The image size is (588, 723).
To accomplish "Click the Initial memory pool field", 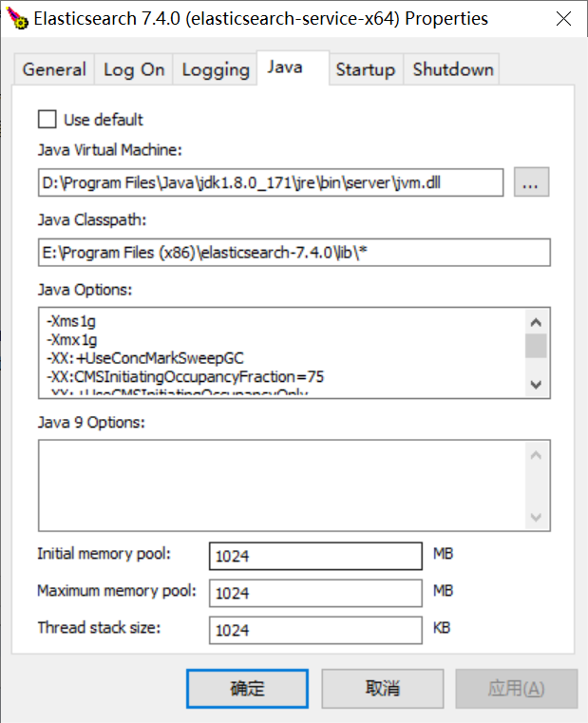I will 314,556.
